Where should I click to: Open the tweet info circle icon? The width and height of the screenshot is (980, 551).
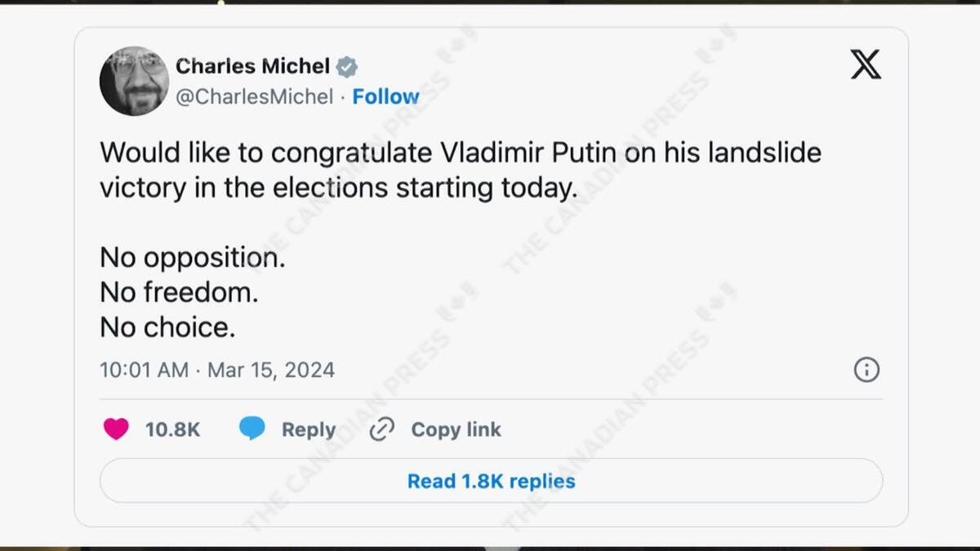(866, 370)
